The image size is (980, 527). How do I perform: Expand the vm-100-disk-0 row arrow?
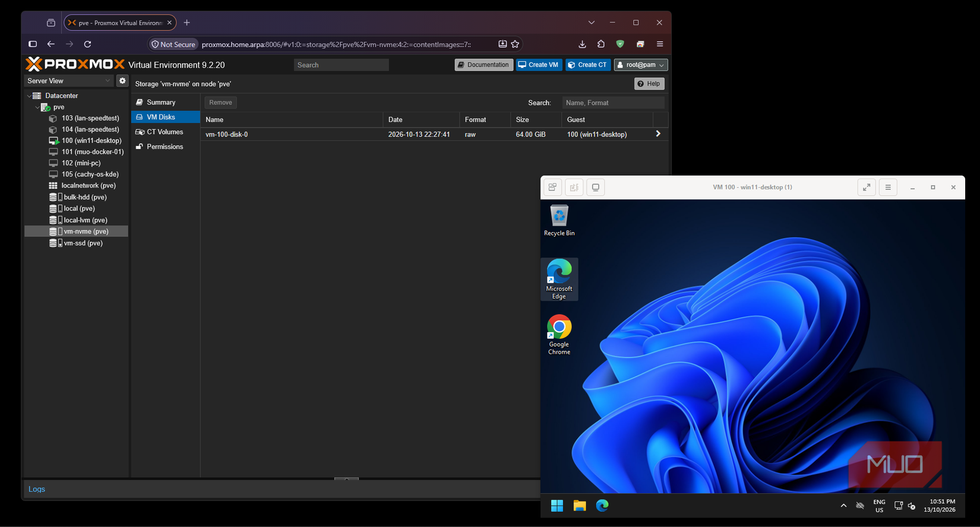(x=658, y=134)
